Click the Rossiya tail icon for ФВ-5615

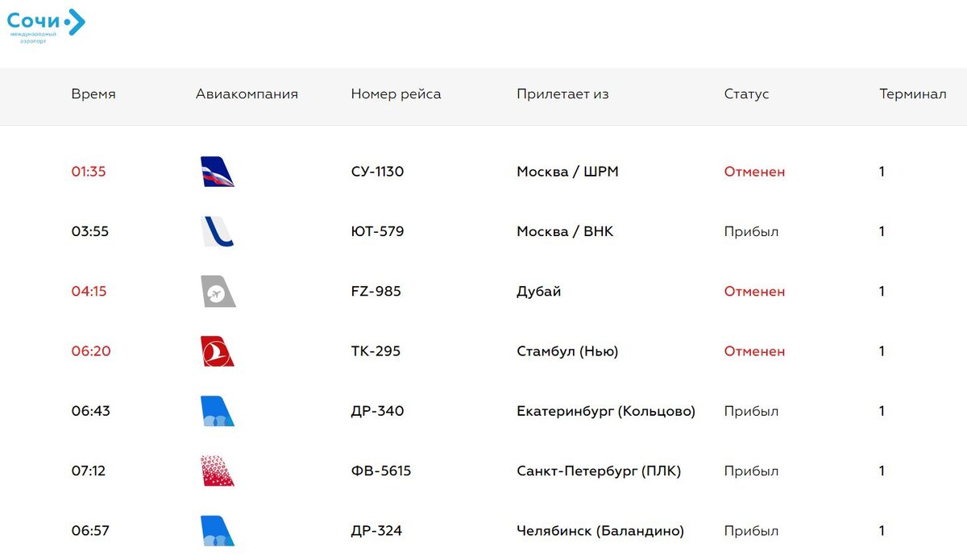point(218,471)
